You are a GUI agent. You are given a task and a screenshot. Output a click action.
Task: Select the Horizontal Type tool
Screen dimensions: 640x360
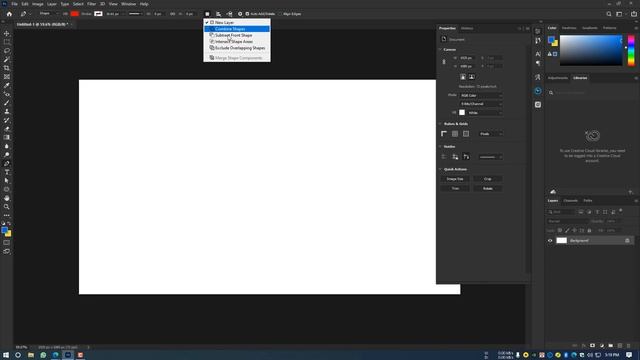7,172
